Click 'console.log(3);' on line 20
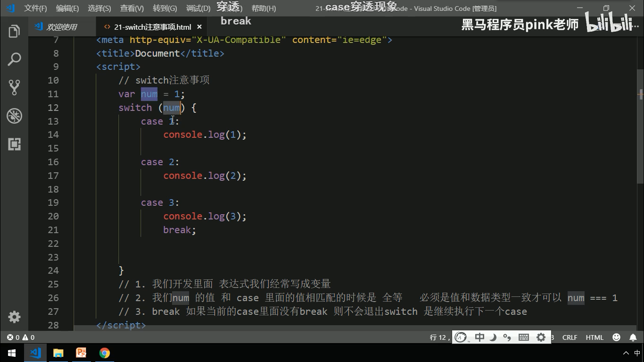 [x=205, y=216]
